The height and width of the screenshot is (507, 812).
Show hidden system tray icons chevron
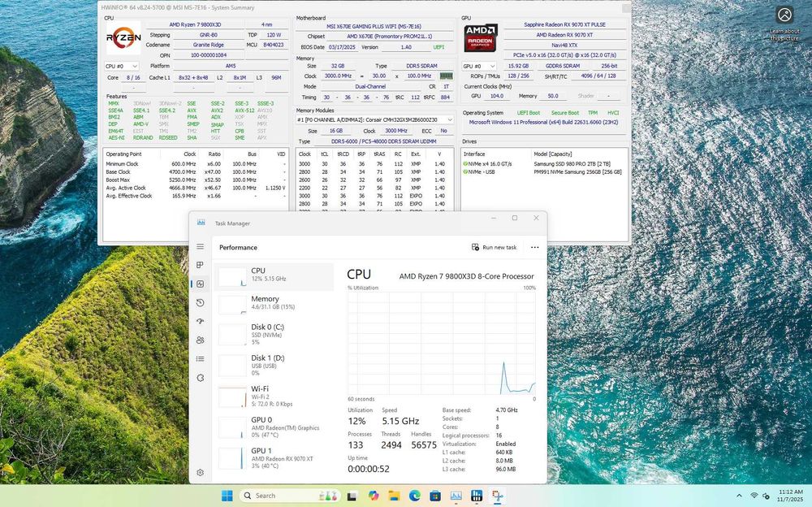[739, 496]
